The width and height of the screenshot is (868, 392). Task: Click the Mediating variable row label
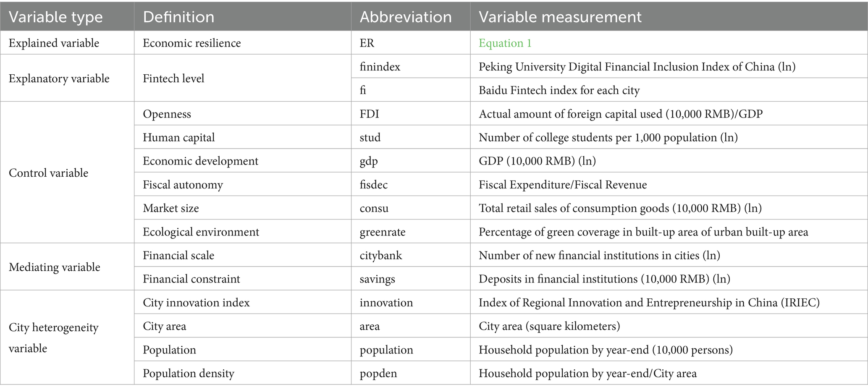[54, 267]
